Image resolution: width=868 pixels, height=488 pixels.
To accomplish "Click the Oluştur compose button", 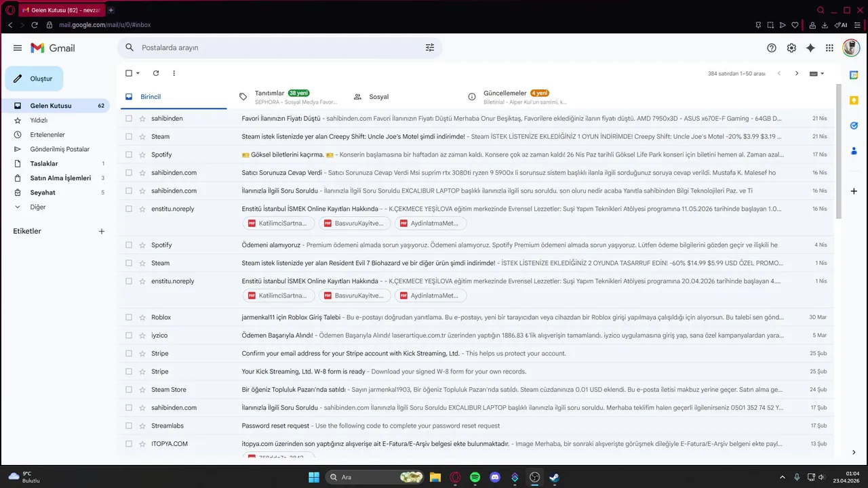I will pos(34,79).
